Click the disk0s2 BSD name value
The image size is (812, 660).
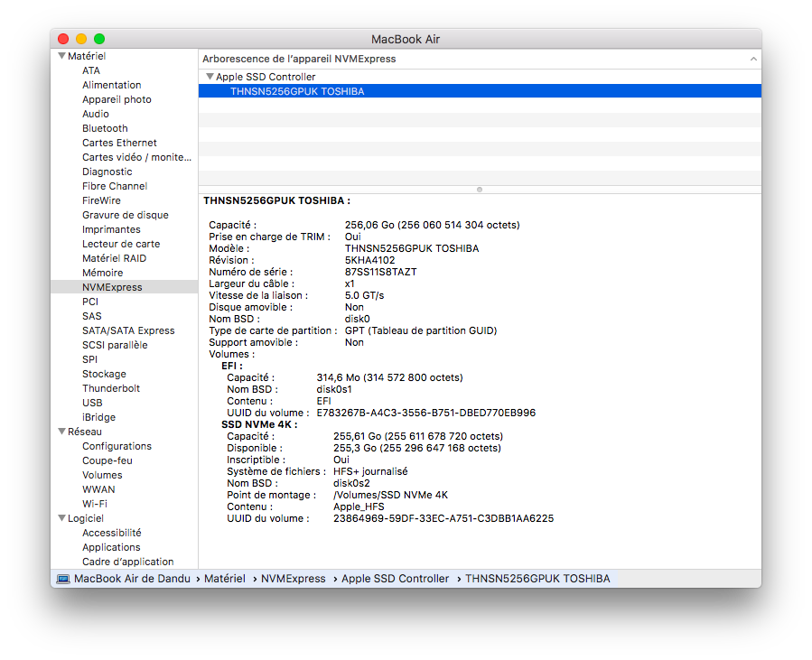[351, 483]
